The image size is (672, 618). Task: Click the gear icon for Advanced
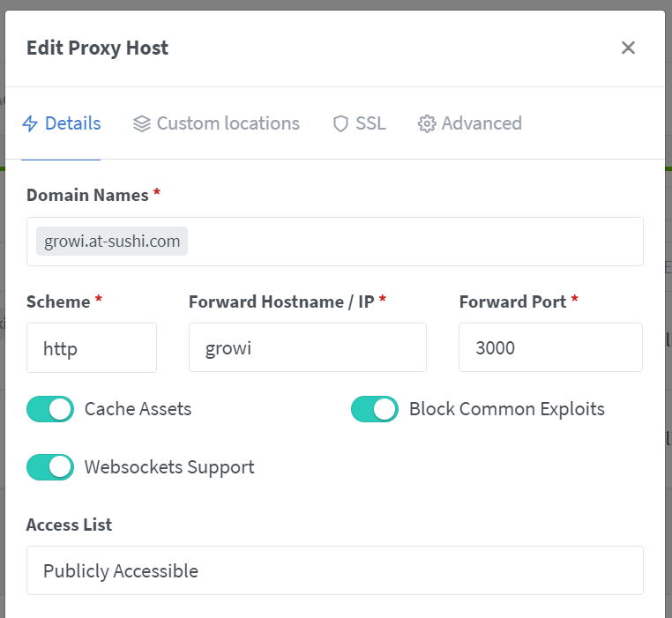(x=427, y=123)
